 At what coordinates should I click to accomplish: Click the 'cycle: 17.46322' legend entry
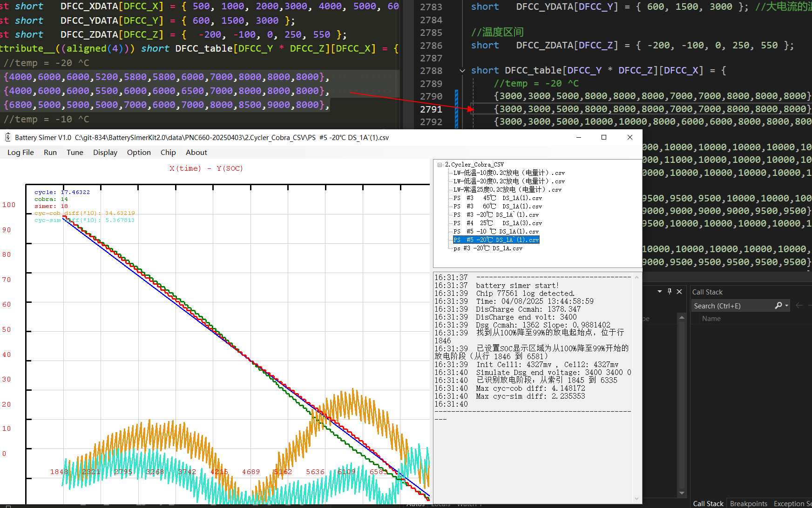[x=62, y=192]
